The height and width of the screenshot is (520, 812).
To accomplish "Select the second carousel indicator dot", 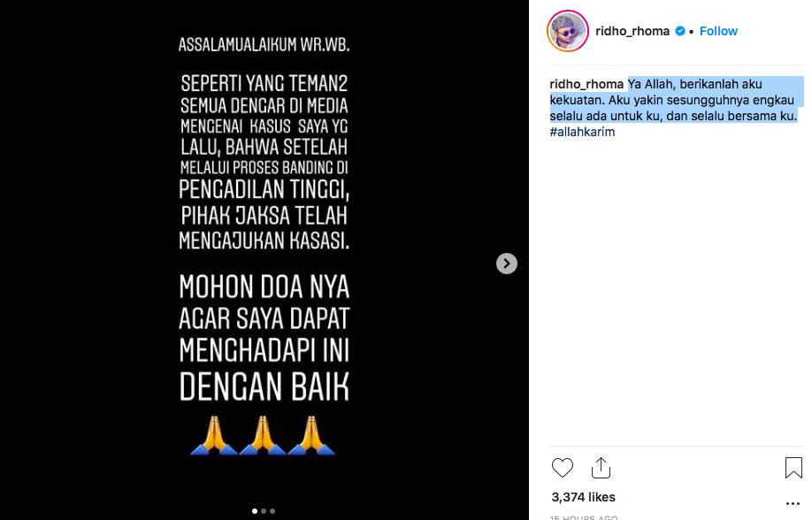I will point(264,511).
